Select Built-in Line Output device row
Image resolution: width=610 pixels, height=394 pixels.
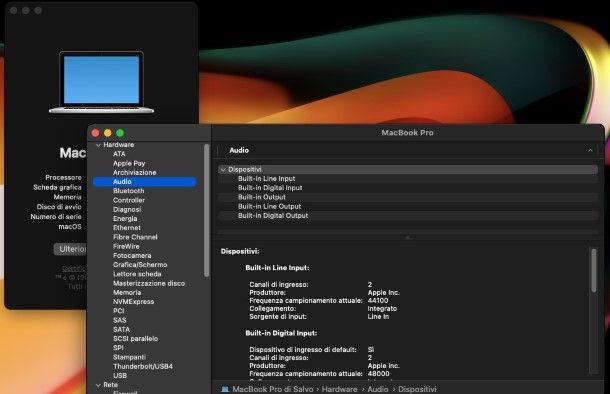(408, 207)
